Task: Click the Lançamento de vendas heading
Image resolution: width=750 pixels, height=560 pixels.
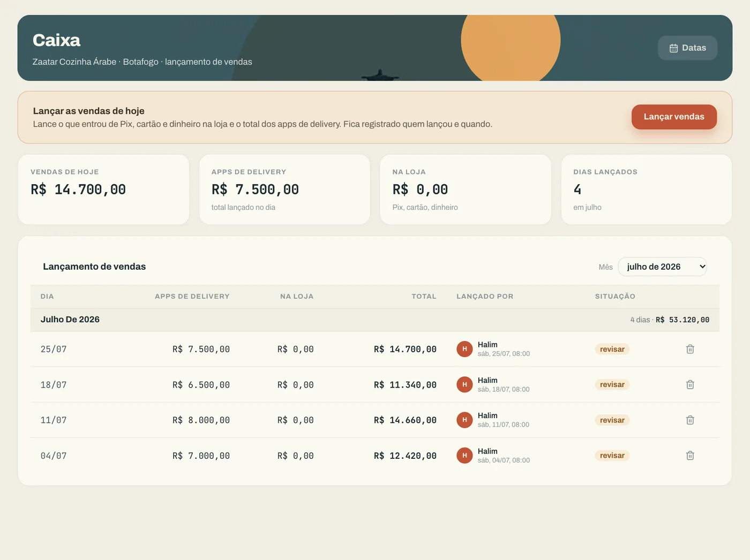Action: (x=94, y=267)
